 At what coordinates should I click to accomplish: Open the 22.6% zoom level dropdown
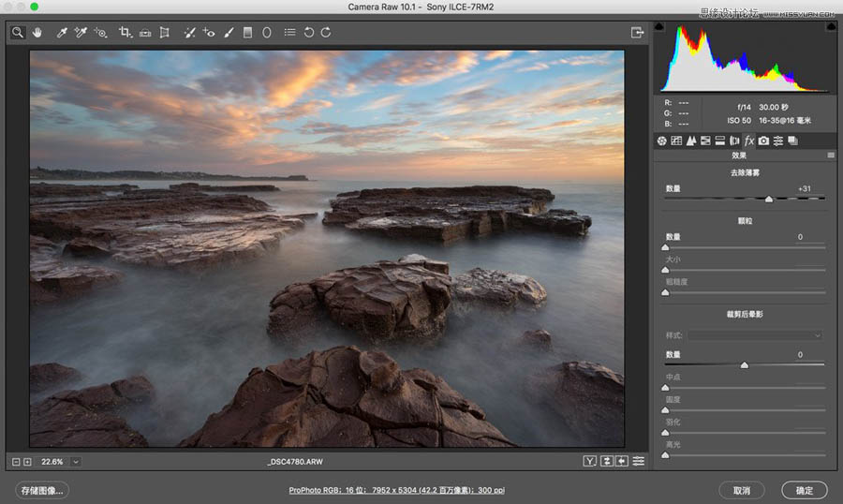click(x=76, y=462)
